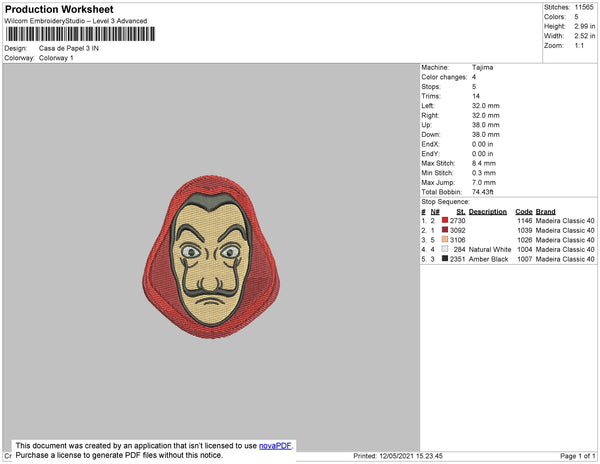Click the 'Page 1 of 1' footer text
The image size is (600, 464).
tap(577, 456)
